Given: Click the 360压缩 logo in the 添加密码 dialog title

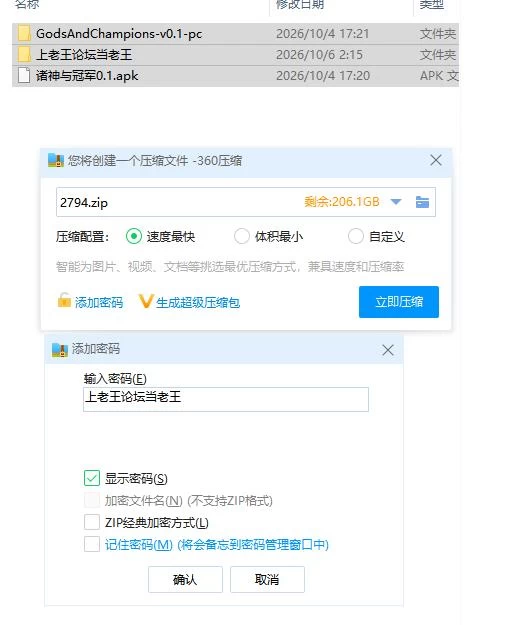Looking at the screenshot, I should click(x=60, y=350).
